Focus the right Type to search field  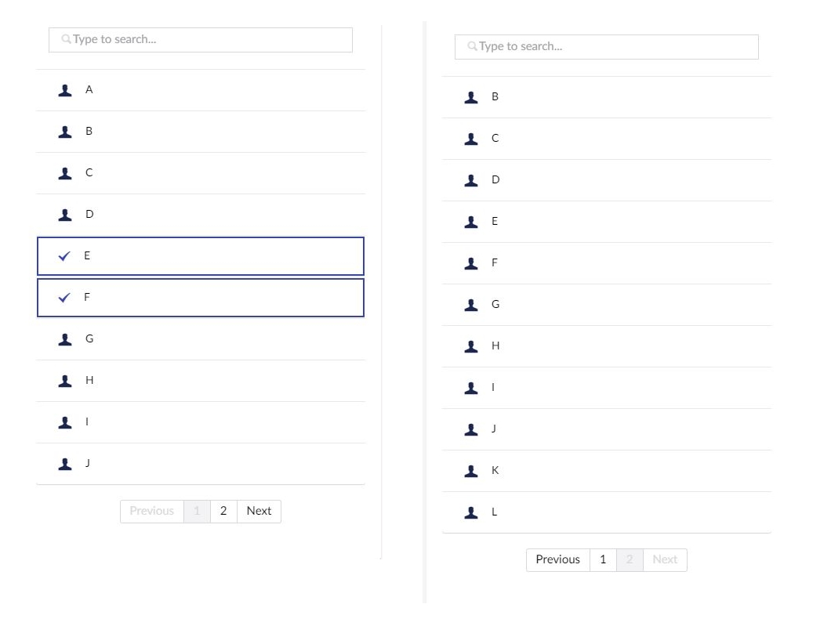pos(606,46)
